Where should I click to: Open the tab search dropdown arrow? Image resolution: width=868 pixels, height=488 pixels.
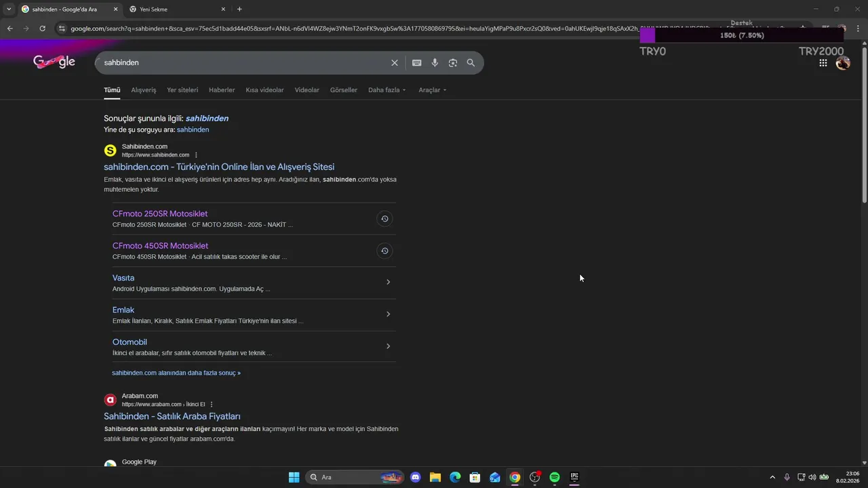(x=9, y=9)
